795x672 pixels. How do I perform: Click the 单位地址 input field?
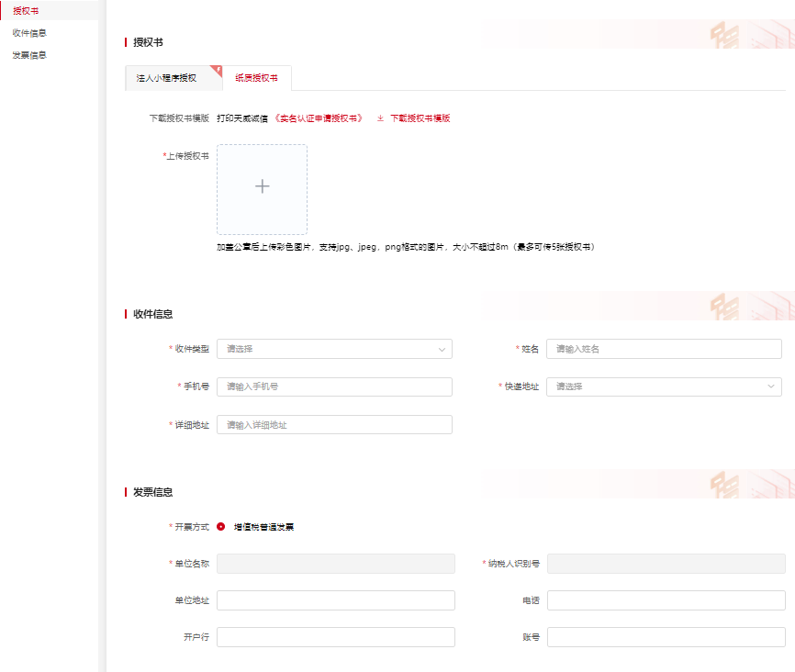click(x=335, y=600)
